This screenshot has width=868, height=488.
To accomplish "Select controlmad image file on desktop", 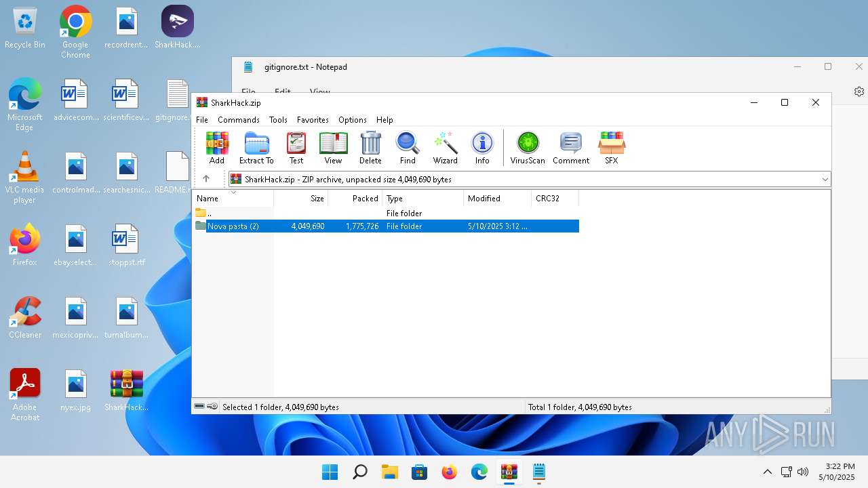I will pyautogui.click(x=75, y=172).
